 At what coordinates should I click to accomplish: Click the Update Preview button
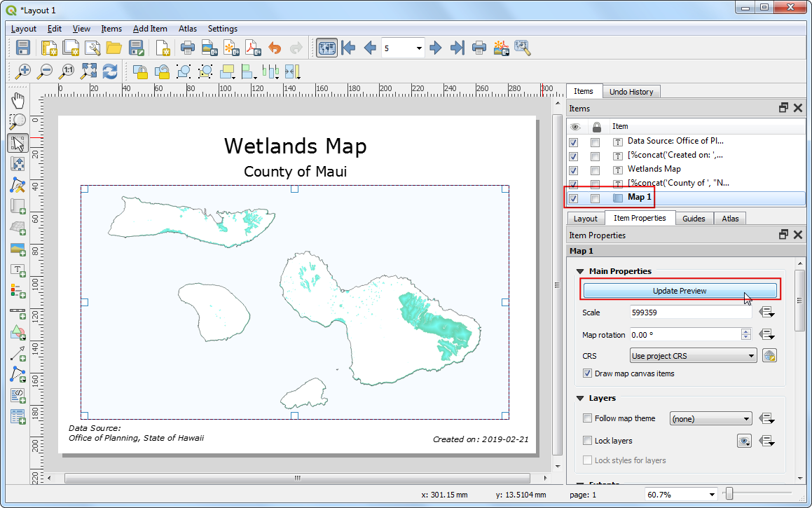[680, 291]
